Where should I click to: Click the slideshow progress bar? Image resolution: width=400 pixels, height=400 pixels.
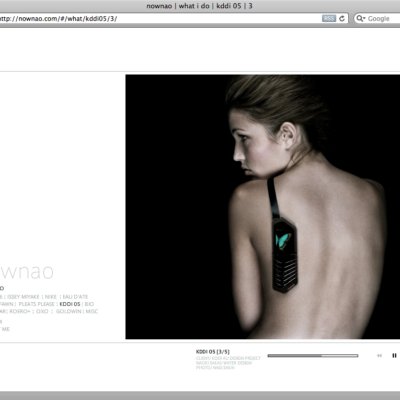click(x=313, y=356)
